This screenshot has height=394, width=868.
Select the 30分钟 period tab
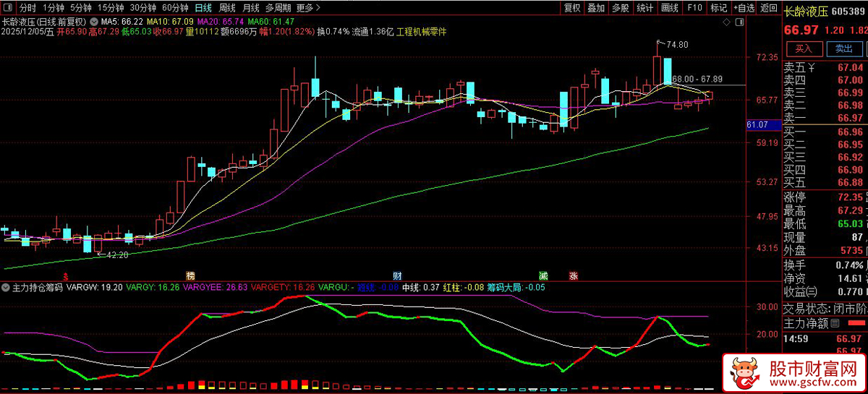[x=143, y=8]
